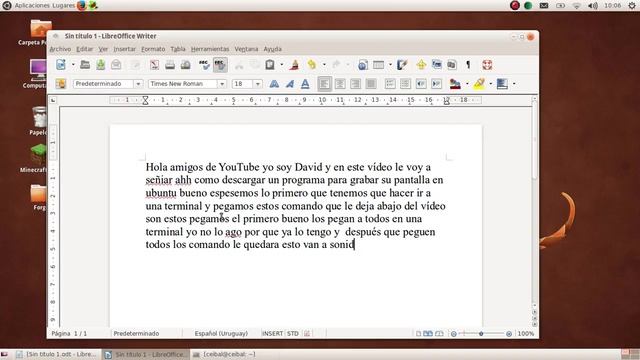Image resolution: width=640 pixels, height=360 pixels.
Task: Expand New document dropdown arrow
Action: click(73, 64)
